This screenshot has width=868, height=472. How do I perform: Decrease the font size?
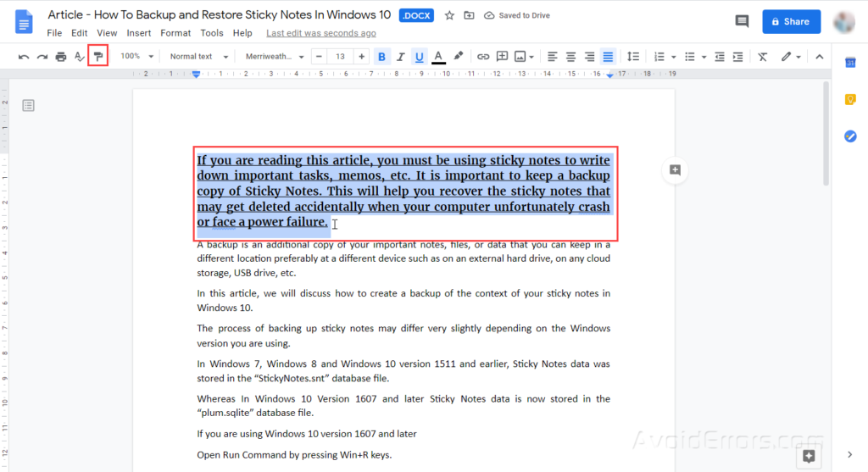319,57
